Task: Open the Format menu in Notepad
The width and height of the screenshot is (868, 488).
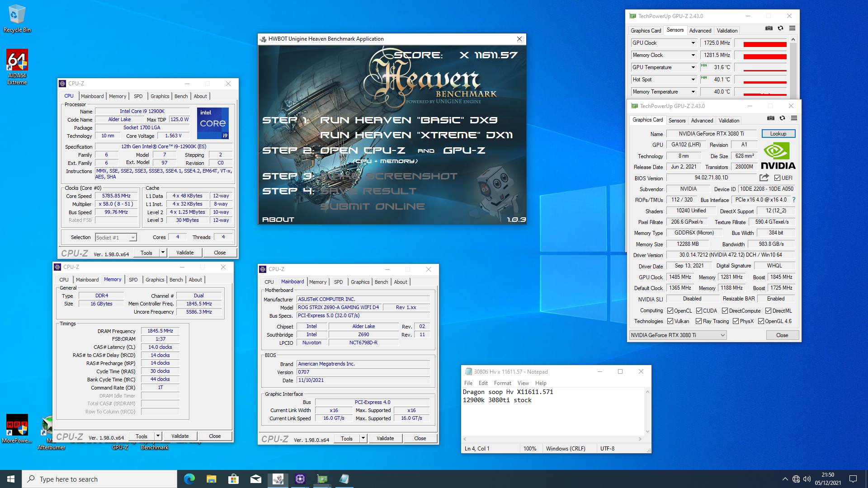Action: [x=502, y=383]
